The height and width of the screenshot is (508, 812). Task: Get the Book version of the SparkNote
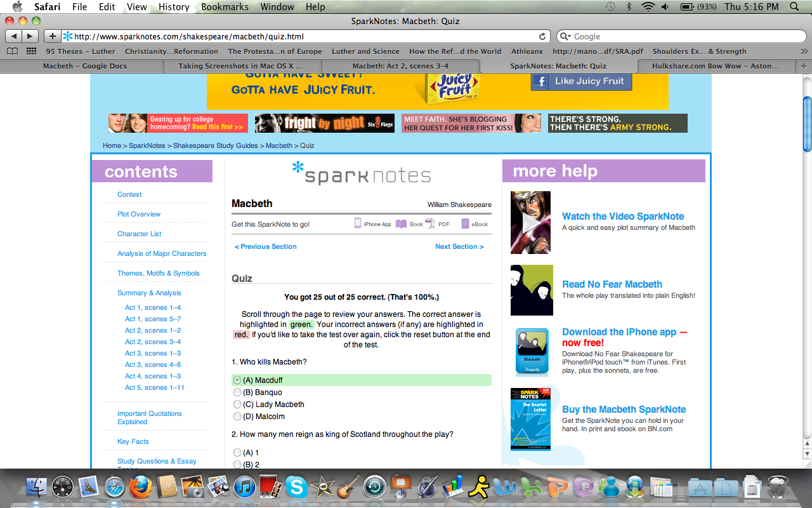pyautogui.click(x=409, y=224)
